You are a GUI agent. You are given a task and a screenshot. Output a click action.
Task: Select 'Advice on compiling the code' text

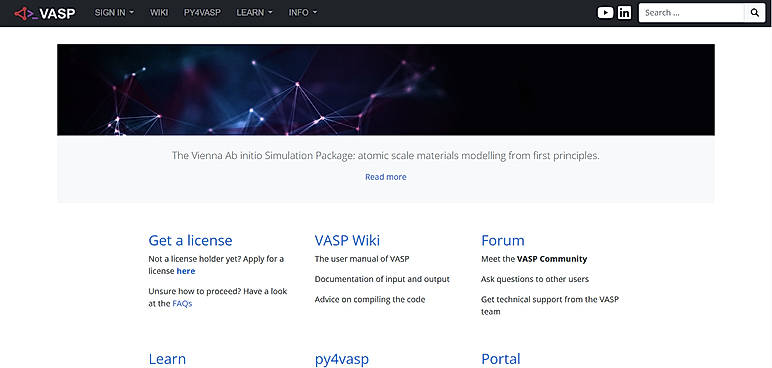pyautogui.click(x=370, y=299)
